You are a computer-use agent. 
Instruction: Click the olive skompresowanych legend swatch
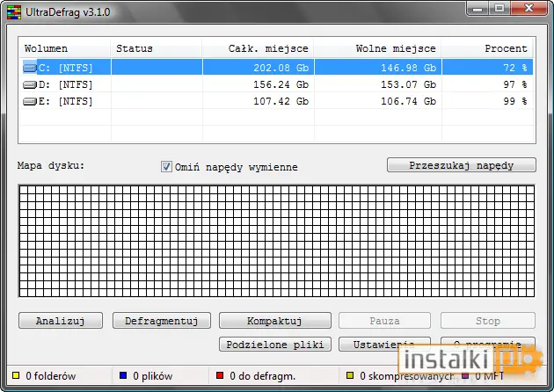point(350,375)
